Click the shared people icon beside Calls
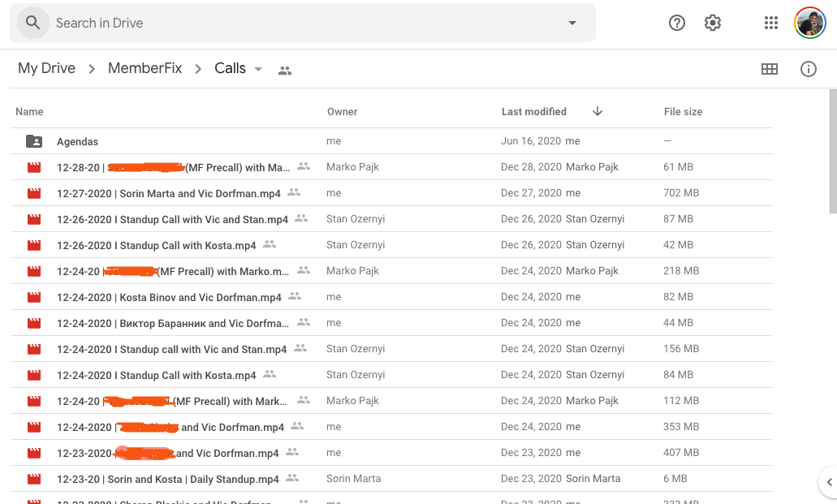837x504 pixels. point(285,71)
